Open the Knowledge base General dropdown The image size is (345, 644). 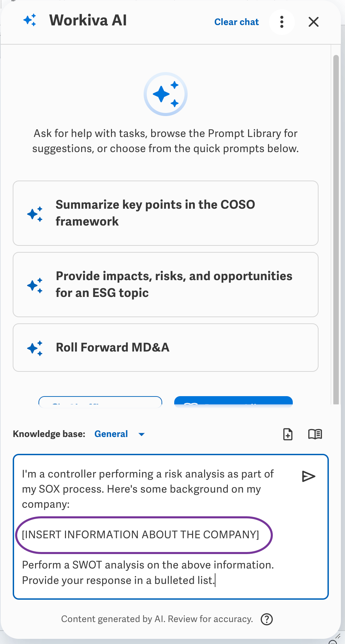coord(111,434)
